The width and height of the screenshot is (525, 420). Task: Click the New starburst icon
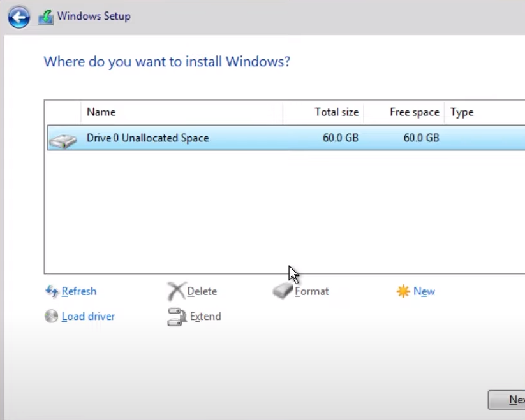(x=403, y=291)
